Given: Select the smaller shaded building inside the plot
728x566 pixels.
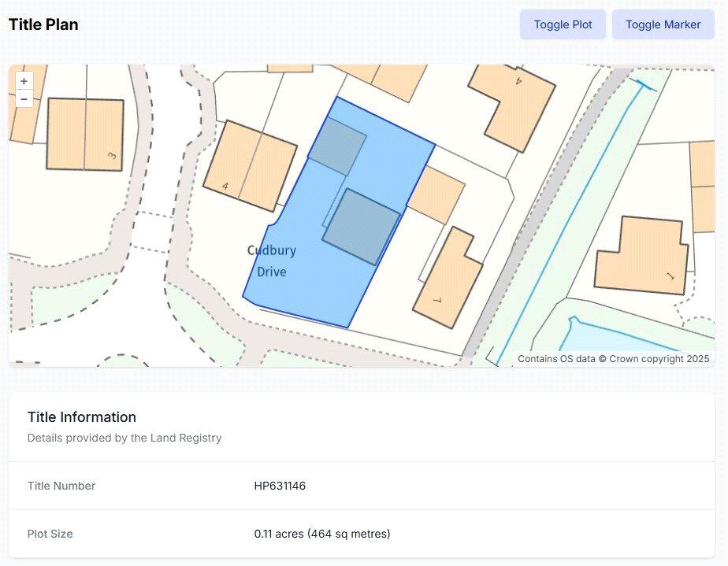Looking at the screenshot, I should pyautogui.click(x=337, y=146).
